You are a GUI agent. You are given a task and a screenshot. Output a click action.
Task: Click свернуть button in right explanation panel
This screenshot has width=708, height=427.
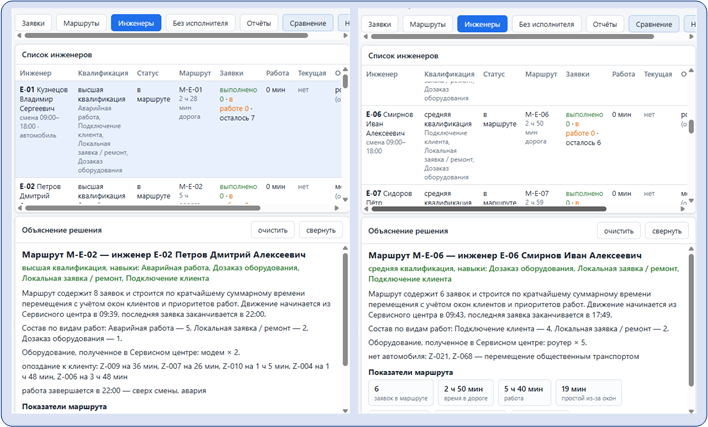(667, 231)
